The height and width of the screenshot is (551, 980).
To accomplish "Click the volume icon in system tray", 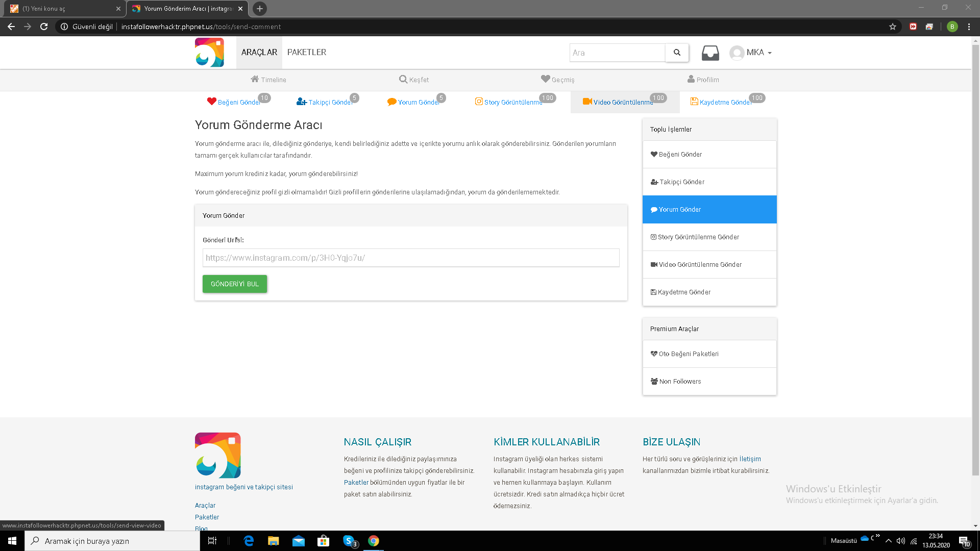I will [x=901, y=541].
